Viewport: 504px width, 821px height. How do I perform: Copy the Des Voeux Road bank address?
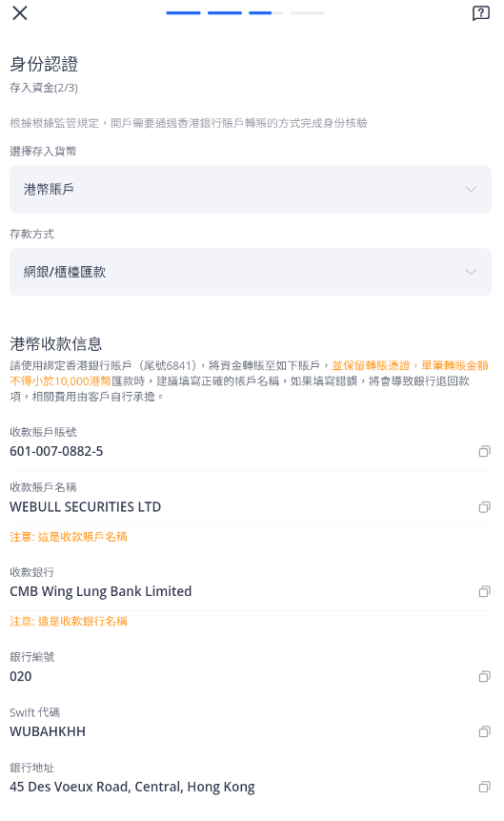485,787
